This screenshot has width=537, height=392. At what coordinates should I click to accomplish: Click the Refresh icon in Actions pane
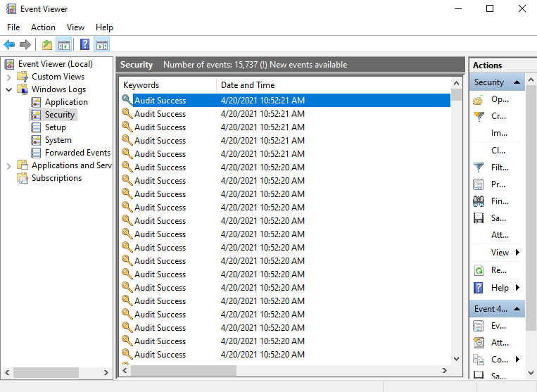pyautogui.click(x=479, y=270)
